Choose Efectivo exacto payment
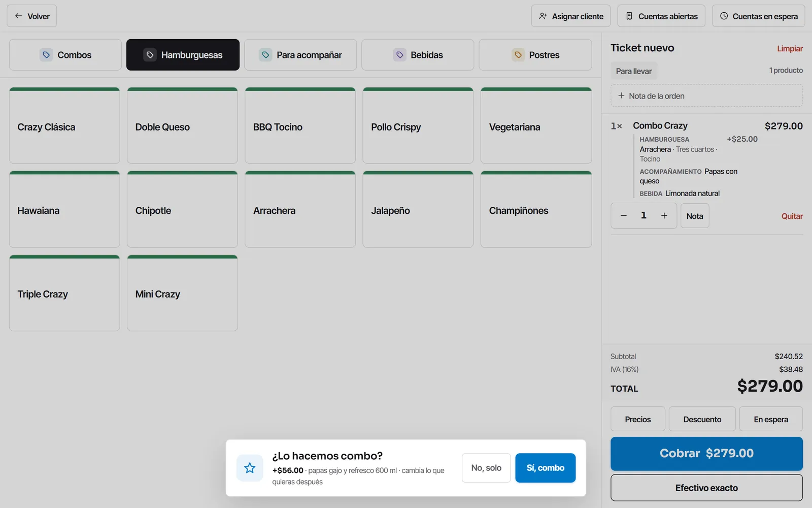The width and height of the screenshot is (812, 508). point(706,488)
